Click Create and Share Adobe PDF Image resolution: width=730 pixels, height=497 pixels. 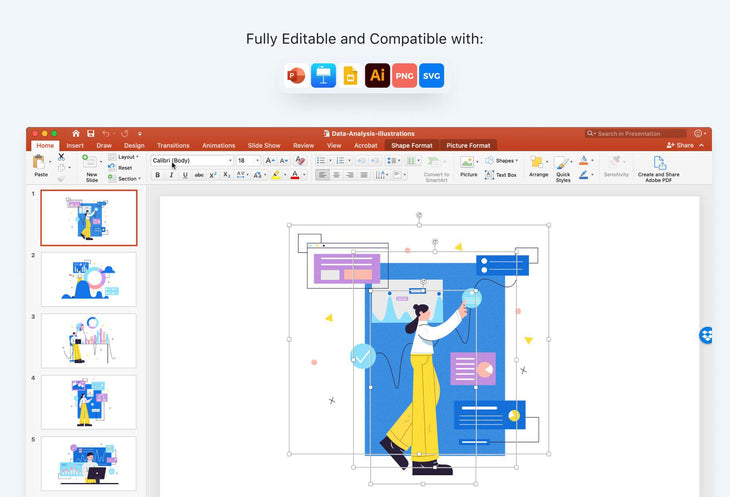click(659, 166)
